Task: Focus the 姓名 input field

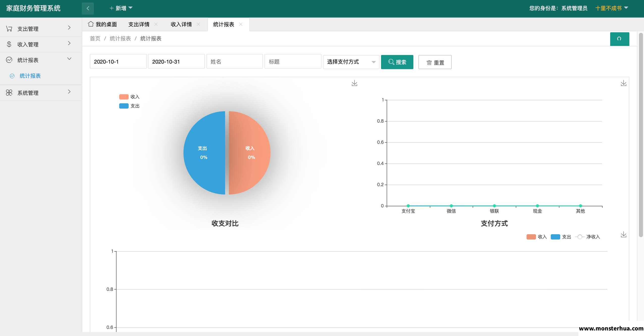Action: (235, 62)
